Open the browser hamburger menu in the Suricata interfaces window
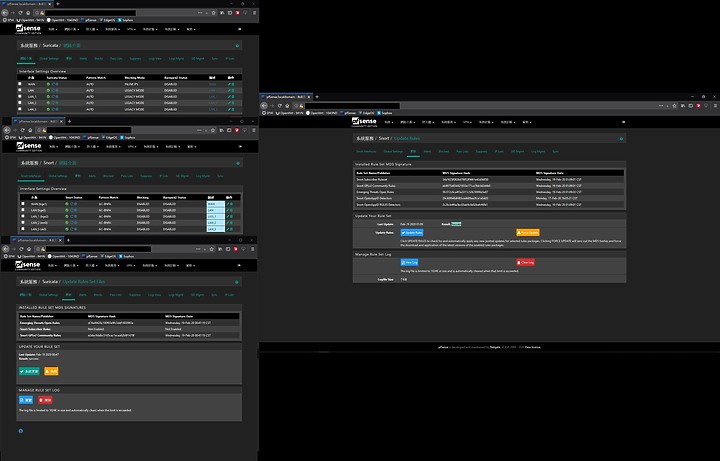 [254, 13]
